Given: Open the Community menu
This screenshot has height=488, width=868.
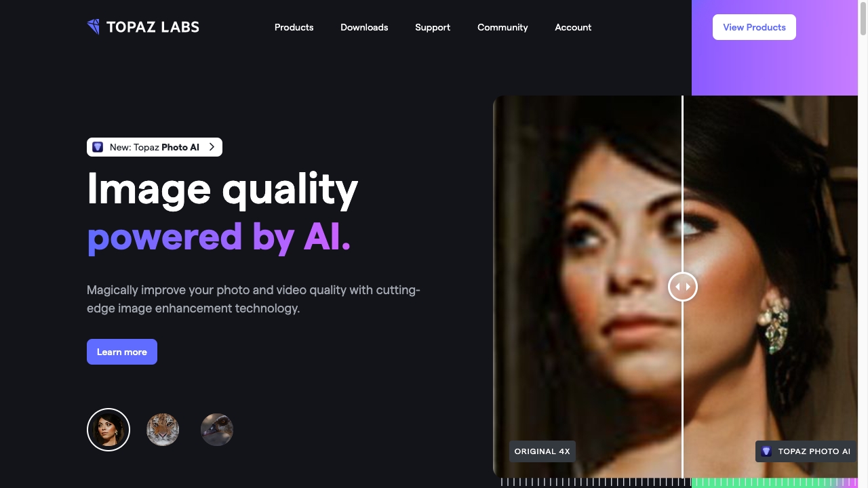Looking at the screenshot, I should 502,27.
